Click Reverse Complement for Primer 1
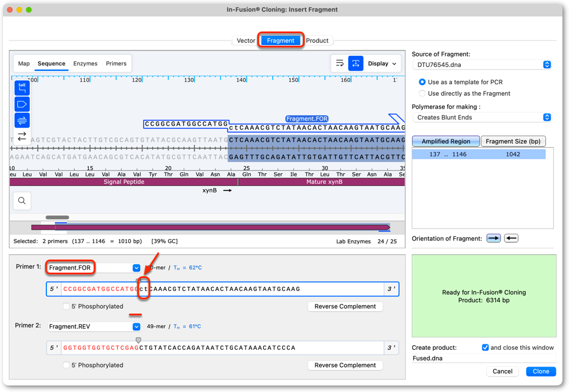 (345, 306)
